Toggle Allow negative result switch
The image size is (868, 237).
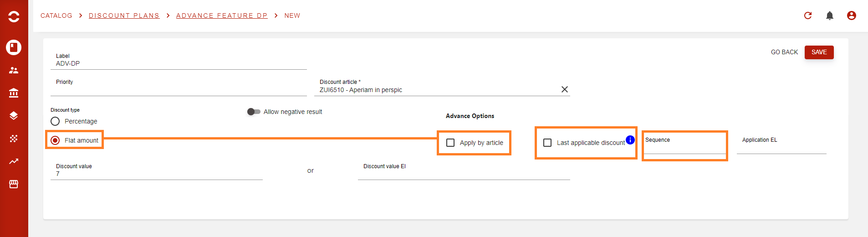pyautogui.click(x=254, y=112)
